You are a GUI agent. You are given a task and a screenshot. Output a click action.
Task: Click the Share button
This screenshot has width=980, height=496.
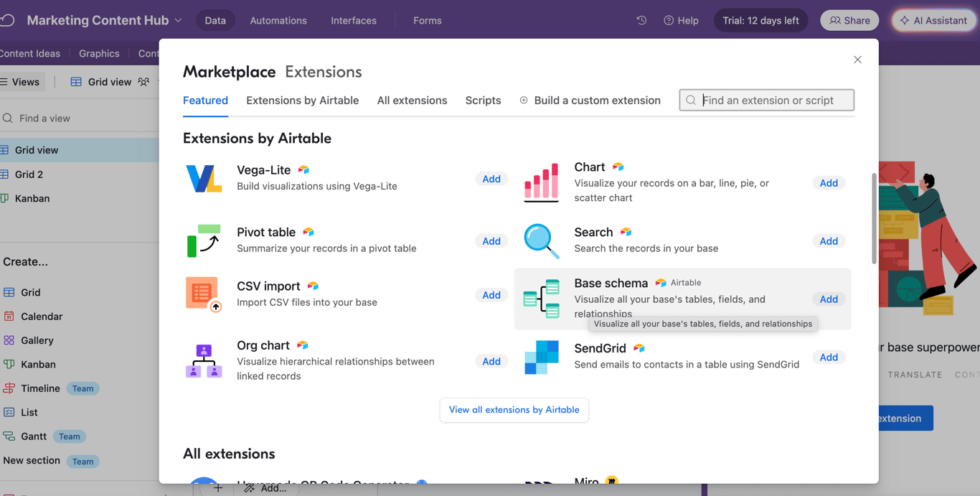pos(849,20)
